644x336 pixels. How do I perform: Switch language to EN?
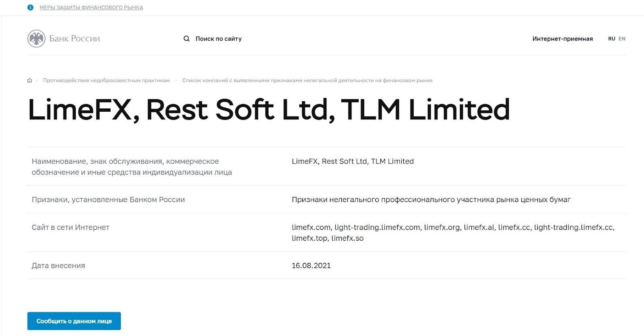622,39
